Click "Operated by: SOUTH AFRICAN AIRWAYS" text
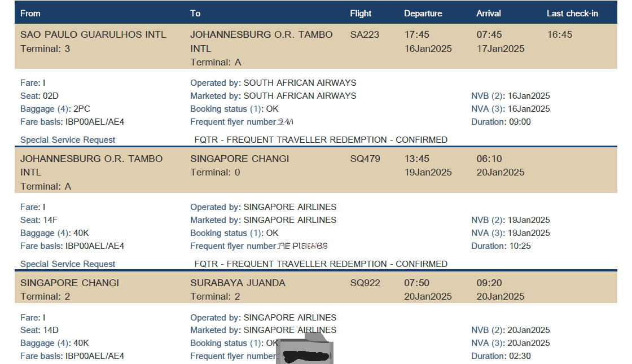 point(273,83)
